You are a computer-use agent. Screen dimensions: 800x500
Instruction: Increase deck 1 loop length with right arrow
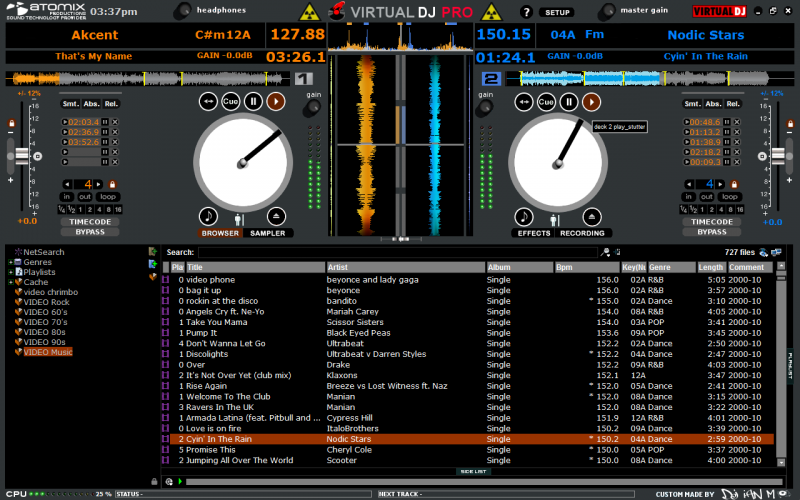[x=98, y=184]
